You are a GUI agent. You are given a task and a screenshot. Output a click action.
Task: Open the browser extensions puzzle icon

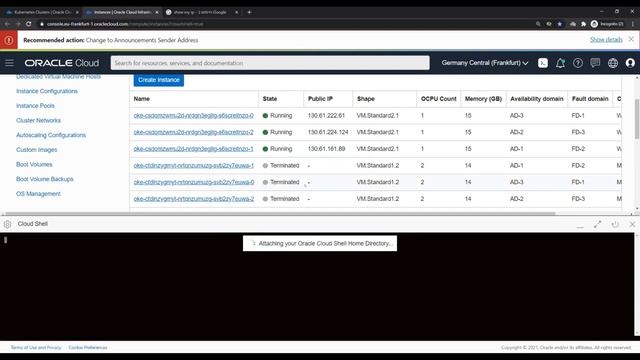tap(583, 24)
